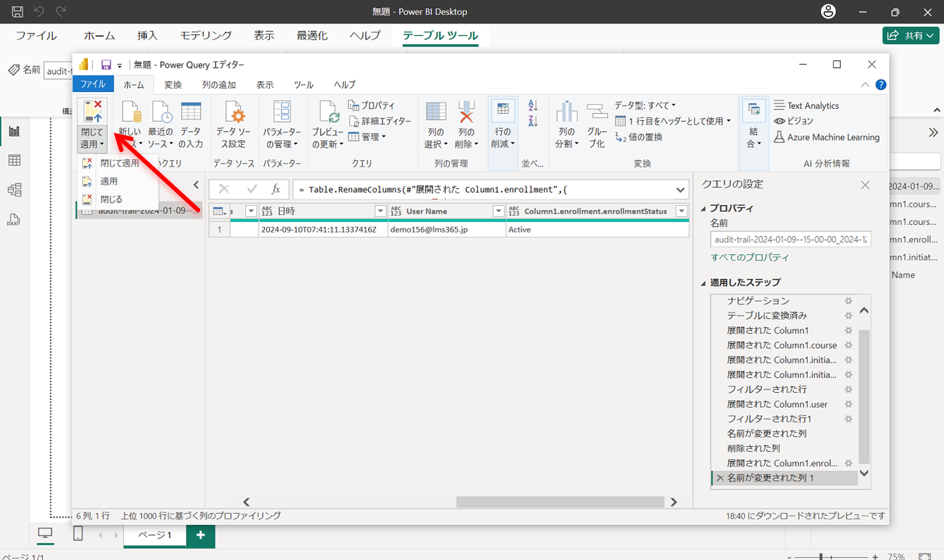This screenshot has height=560, width=944.
Task: Select the Filtered Rows1 (フィルターされた行1) step
Action: click(769, 419)
